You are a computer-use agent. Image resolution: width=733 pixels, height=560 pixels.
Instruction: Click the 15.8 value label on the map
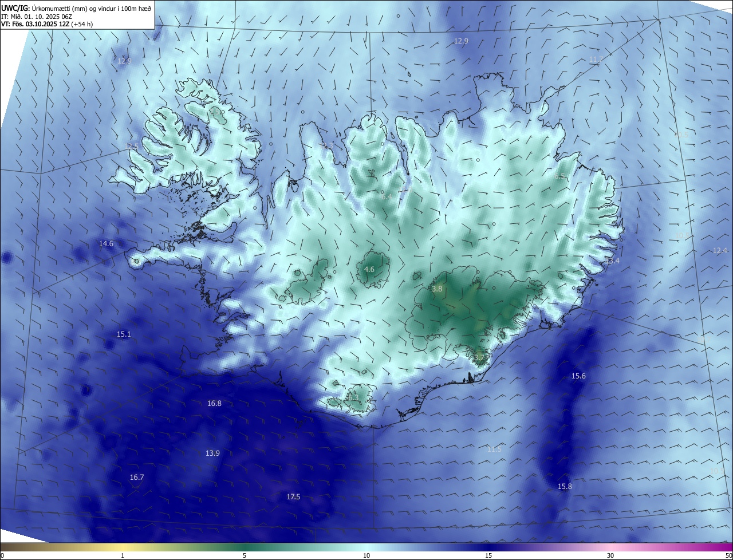pyautogui.click(x=565, y=487)
